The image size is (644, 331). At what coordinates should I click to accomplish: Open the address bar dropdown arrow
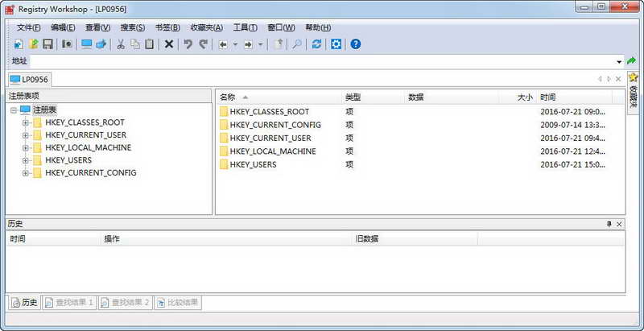pos(619,62)
